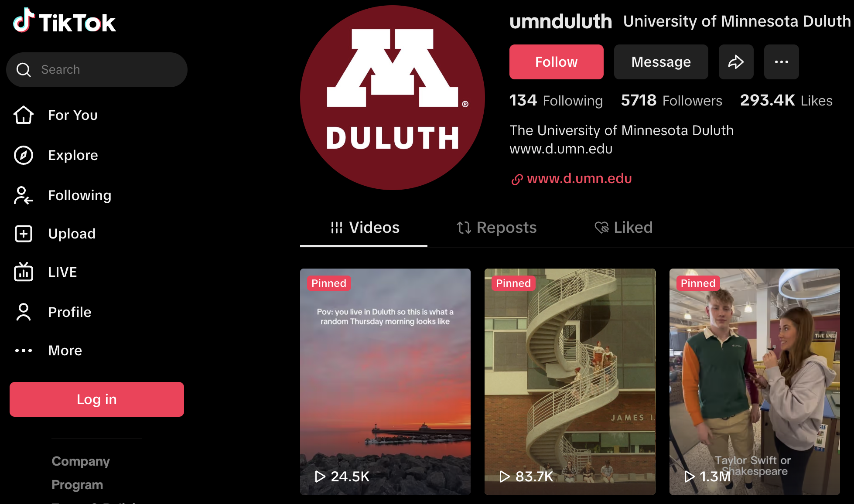Screen dimensions: 854x504
Task: Open Profile person icon
Action: (x=24, y=312)
